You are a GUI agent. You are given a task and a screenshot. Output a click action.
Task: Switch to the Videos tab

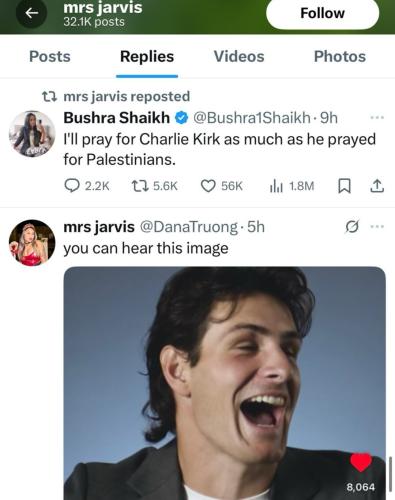pyautogui.click(x=239, y=56)
